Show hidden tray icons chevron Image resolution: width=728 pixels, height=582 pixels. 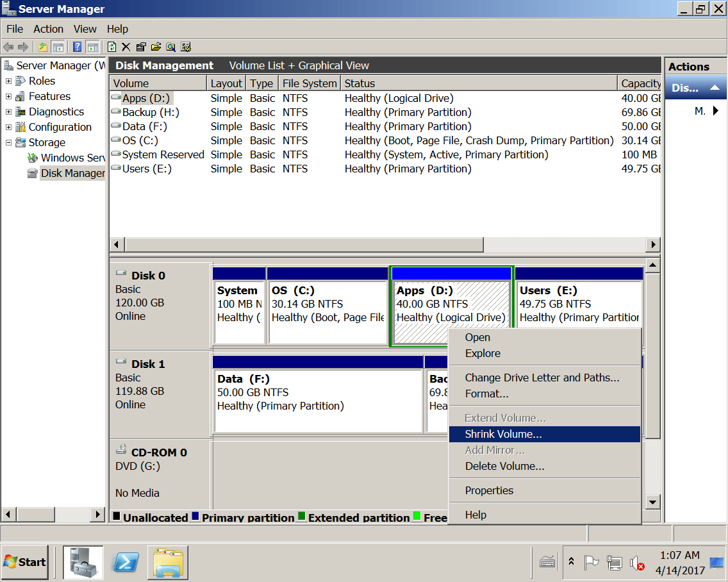[572, 561]
